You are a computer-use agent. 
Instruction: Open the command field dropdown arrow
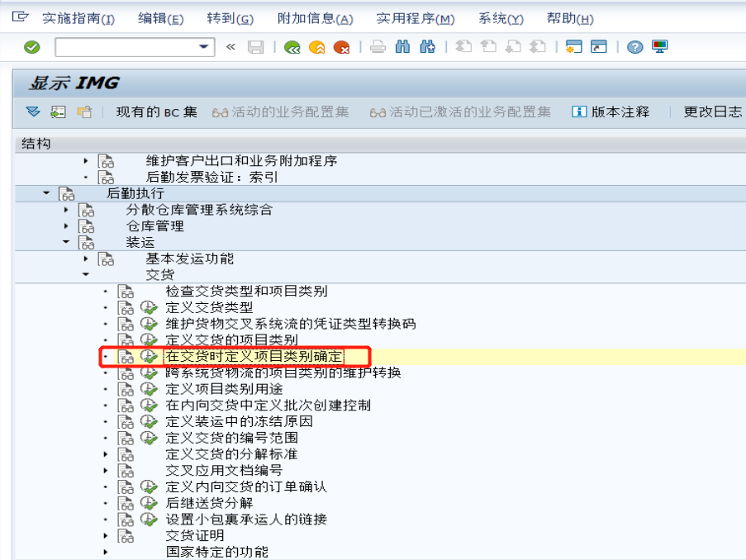point(203,46)
